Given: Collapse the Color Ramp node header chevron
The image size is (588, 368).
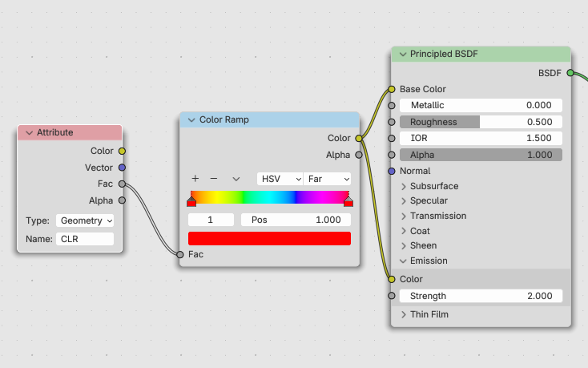Looking at the screenshot, I should pos(191,120).
